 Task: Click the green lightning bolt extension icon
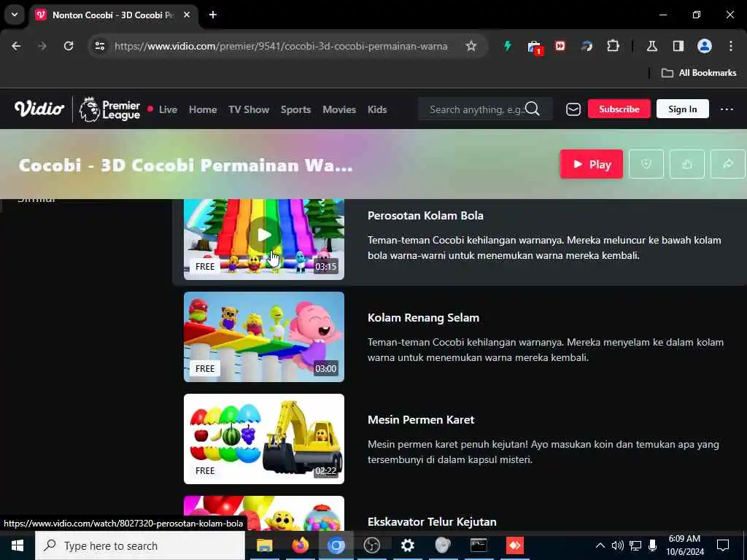point(508,46)
